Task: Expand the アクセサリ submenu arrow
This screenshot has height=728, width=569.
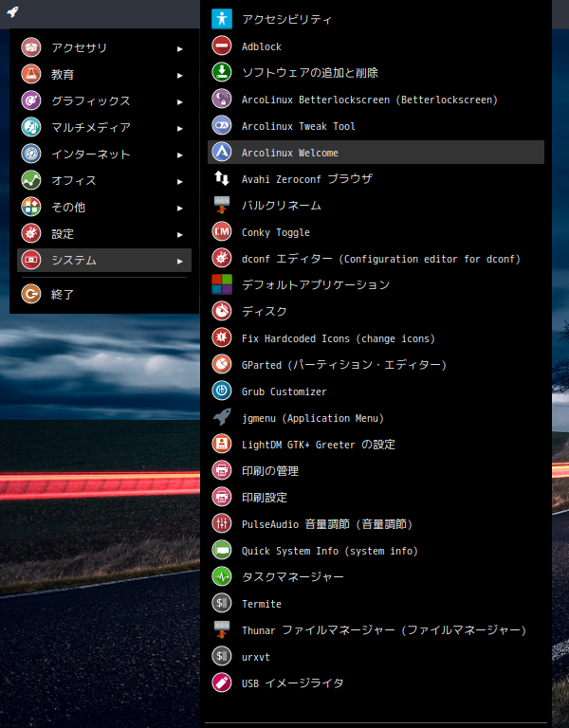Action: [x=180, y=48]
